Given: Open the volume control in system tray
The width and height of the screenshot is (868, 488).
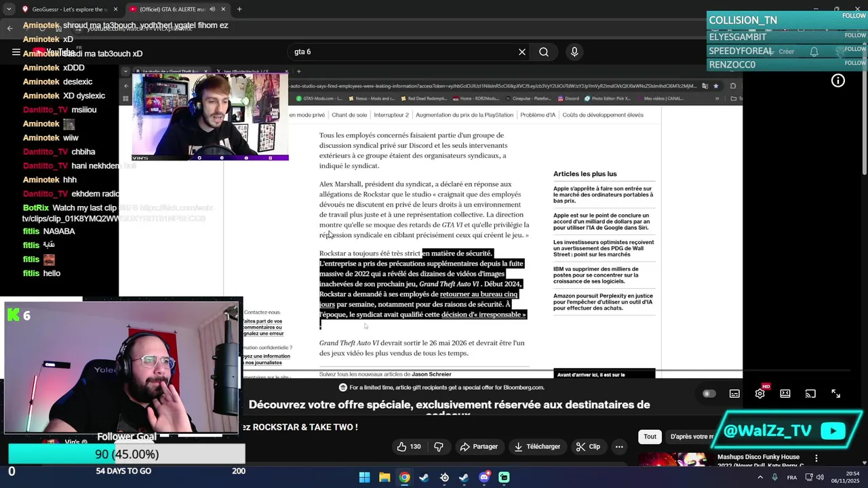Looking at the screenshot, I should [820, 477].
